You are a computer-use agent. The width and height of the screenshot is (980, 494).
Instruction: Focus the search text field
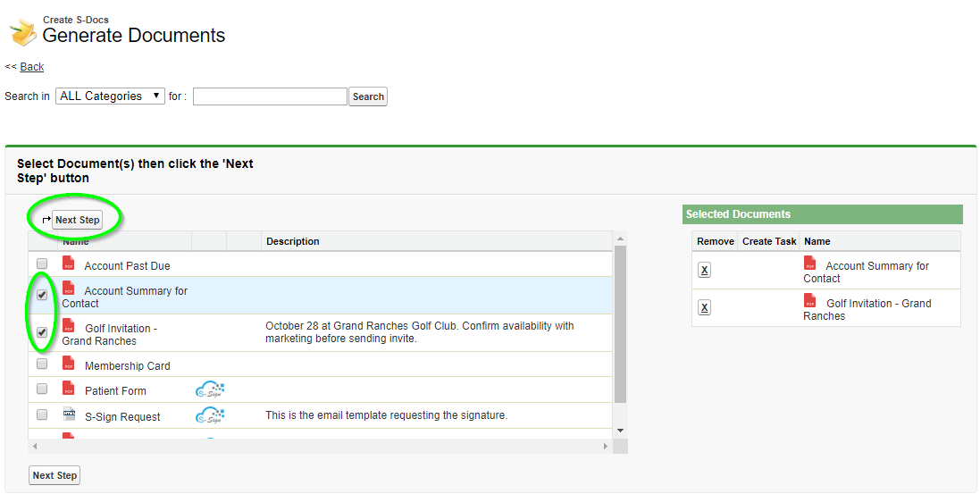(270, 96)
